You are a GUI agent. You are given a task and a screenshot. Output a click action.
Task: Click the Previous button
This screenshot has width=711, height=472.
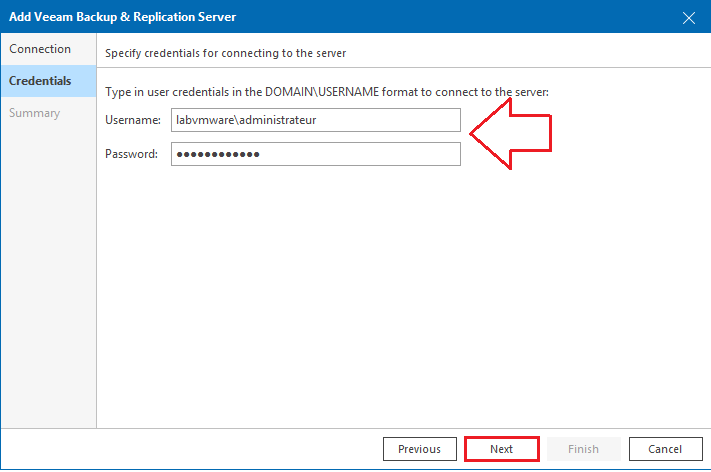(419, 449)
